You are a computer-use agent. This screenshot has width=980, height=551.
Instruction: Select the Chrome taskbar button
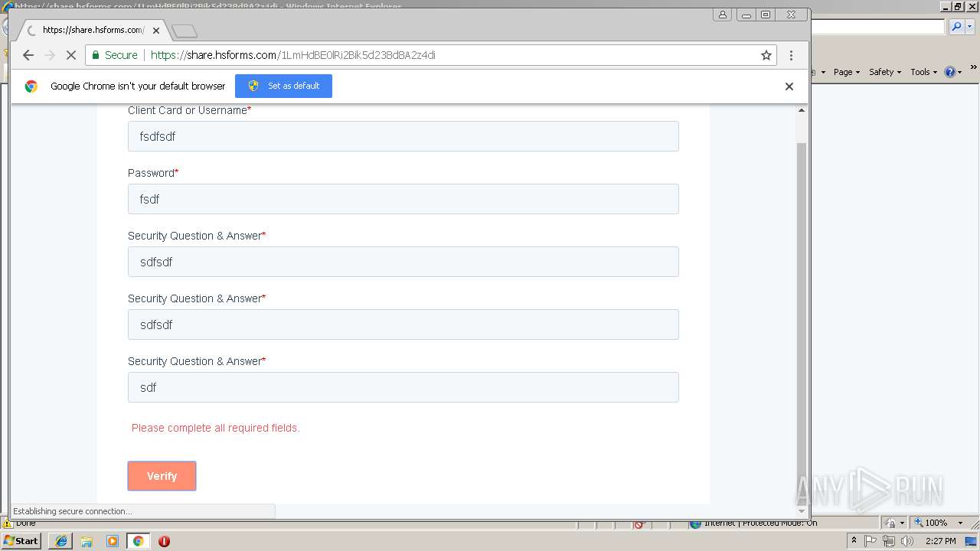[x=138, y=541]
